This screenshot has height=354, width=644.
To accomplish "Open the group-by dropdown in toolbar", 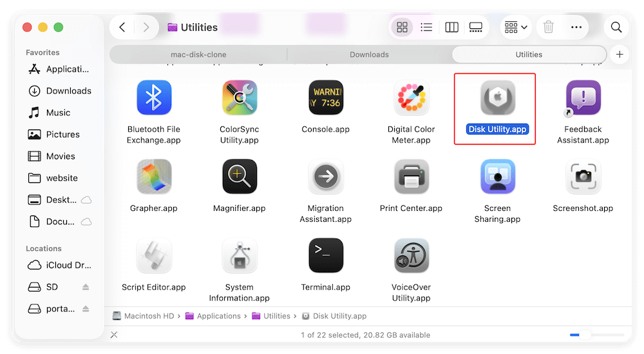I will [516, 27].
